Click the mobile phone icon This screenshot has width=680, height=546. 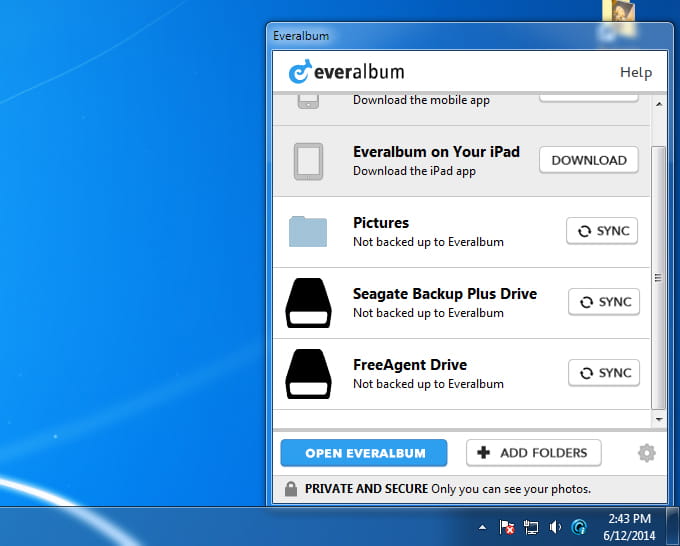coord(308,101)
